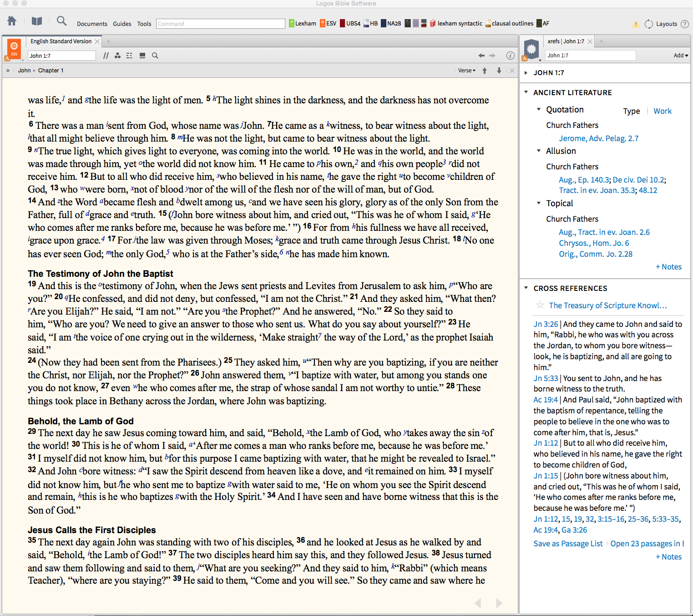Go to the Home page icon

(12, 21)
